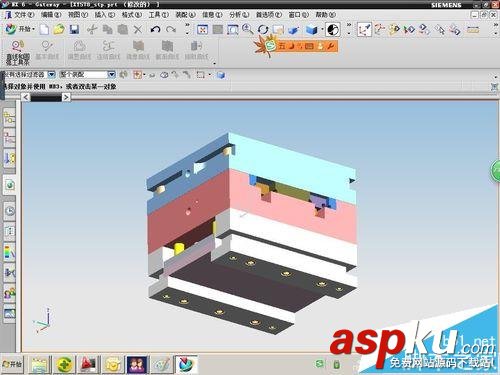The width and height of the screenshot is (500, 375).
Task: Open the System Materials rainbow sidebar tab
Action: (x=10, y=252)
